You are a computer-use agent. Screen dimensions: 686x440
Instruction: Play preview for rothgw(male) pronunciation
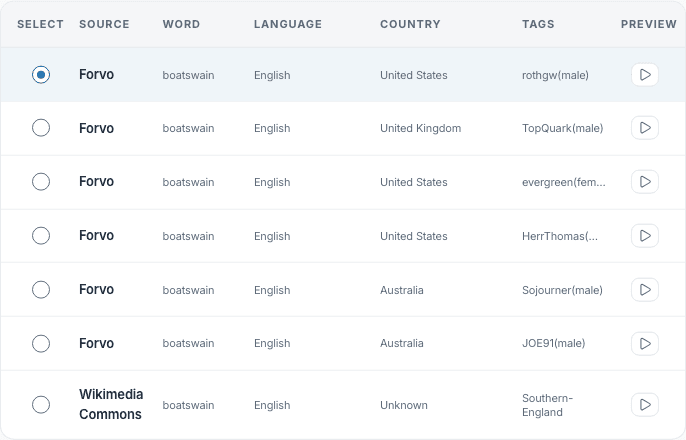645,75
